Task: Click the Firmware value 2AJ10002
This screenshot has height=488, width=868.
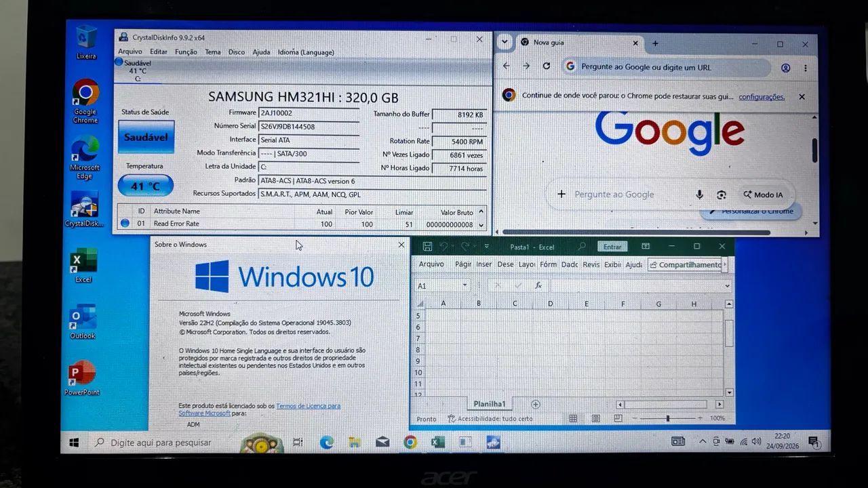Action: (x=277, y=113)
